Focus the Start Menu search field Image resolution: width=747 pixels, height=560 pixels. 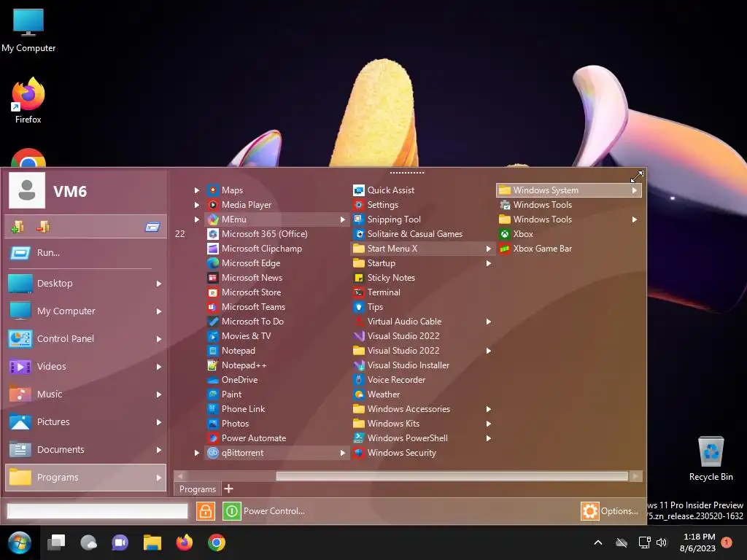97,511
